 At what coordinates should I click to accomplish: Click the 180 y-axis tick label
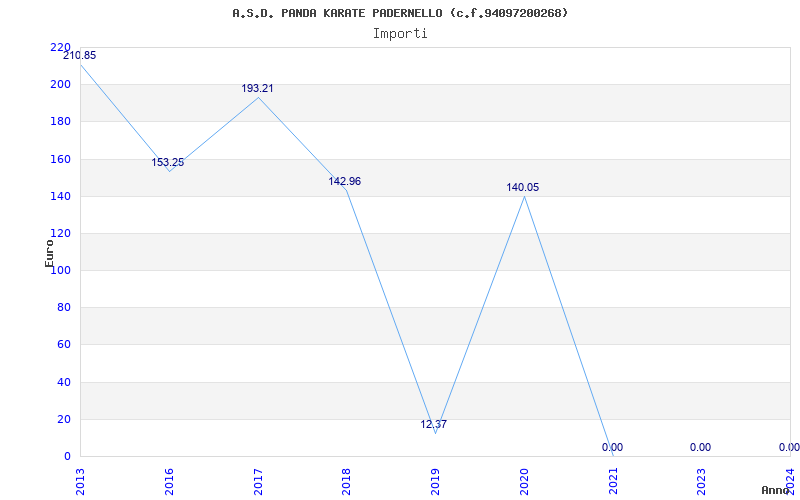click(60, 122)
